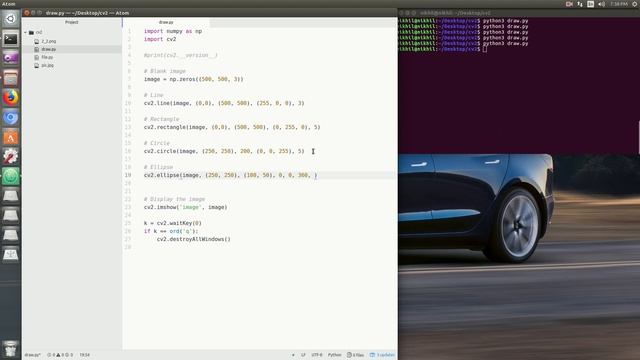Launch Firefox from the dock
The image size is (640, 360).
[11, 98]
